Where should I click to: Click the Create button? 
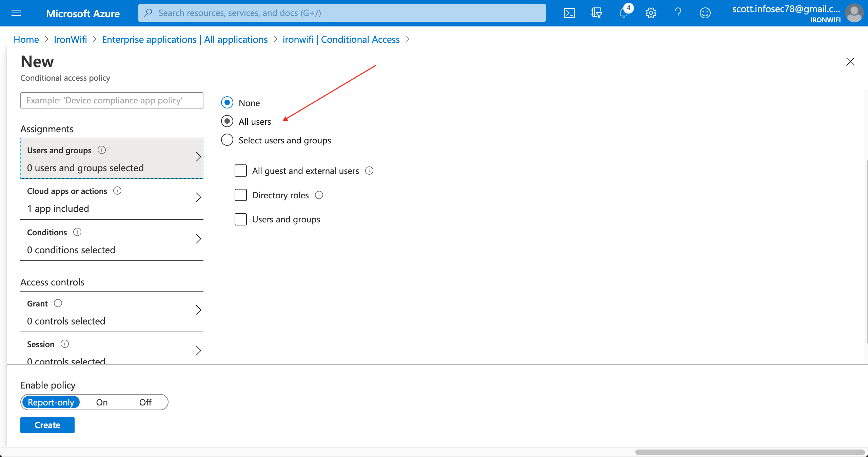click(x=47, y=425)
